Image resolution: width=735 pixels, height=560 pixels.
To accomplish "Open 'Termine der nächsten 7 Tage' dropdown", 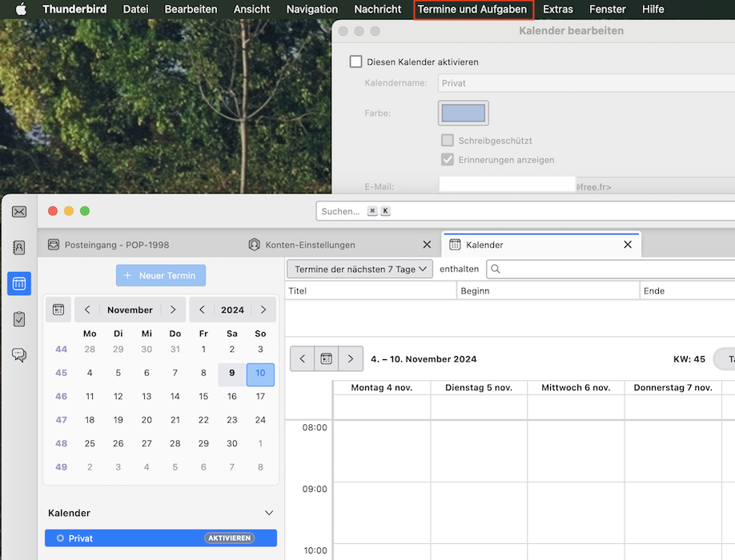I will point(359,270).
